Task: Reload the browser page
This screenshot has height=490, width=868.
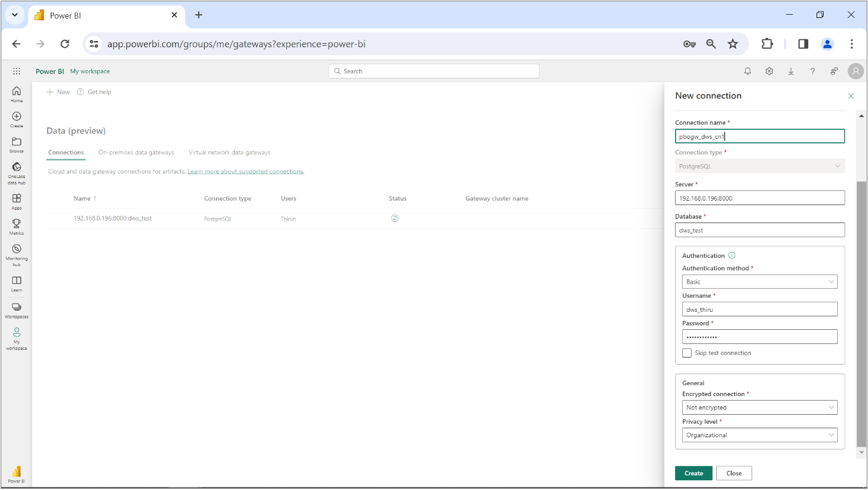Action: tap(64, 44)
